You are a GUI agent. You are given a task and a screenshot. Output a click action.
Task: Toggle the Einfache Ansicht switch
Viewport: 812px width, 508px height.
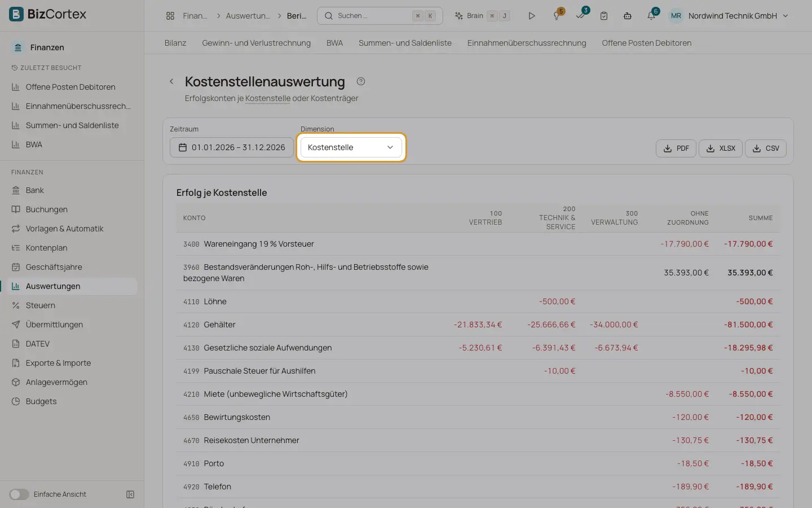[19, 494]
